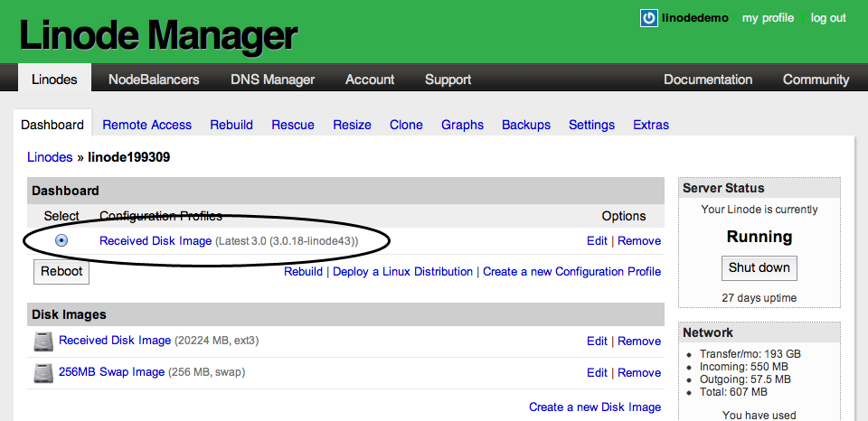The height and width of the screenshot is (421, 868).
Task: Click Deploy a Linux Distribution link
Action: pyautogui.click(x=402, y=271)
